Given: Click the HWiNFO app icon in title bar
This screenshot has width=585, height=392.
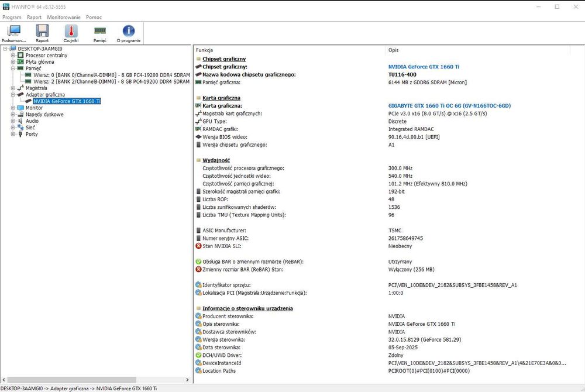Looking at the screenshot, I should tap(6, 6).
